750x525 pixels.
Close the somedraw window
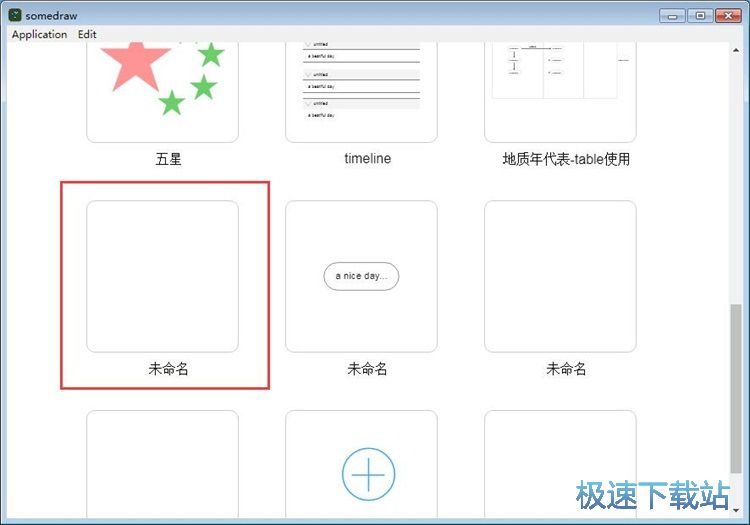click(728, 16)
